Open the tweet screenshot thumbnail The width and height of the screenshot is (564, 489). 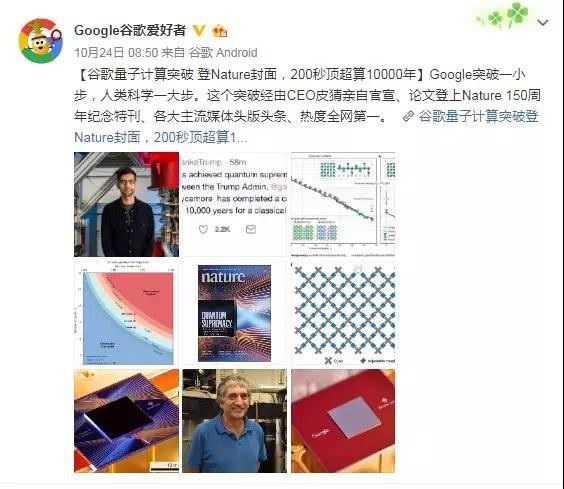(235, 204)
